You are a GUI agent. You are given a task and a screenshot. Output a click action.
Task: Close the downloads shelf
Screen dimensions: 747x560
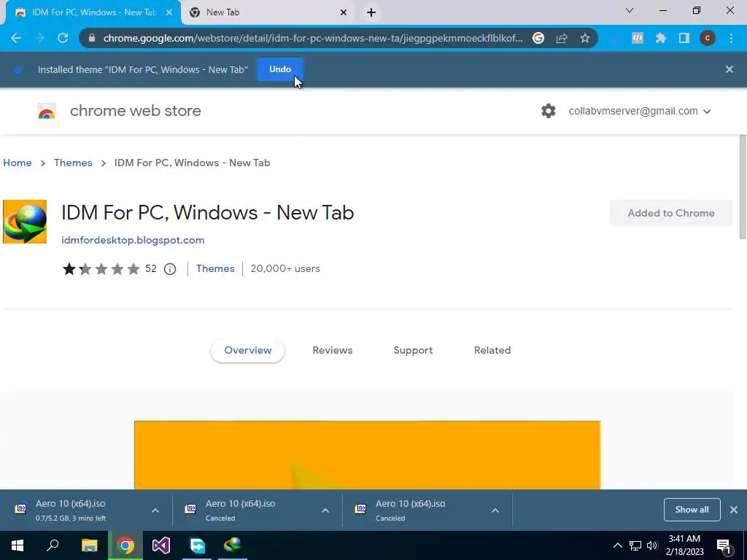[734, 510]
